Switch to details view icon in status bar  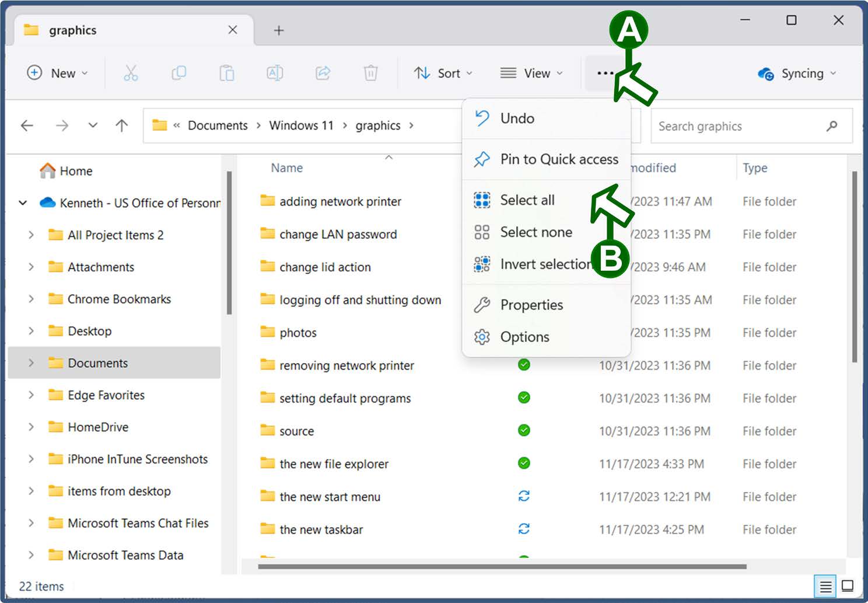coord(825,586)
